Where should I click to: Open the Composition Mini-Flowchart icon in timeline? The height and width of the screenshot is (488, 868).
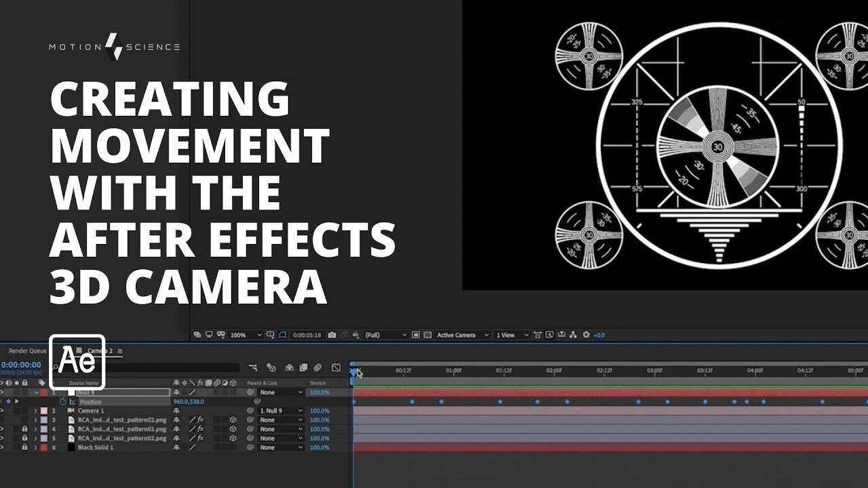point(253,367)
